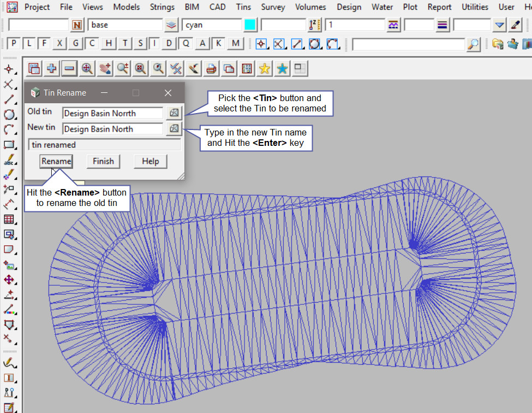Click the Tin picker beside Old tin
This screenshot has height=413, width=532.
click(x=174, y=113)
